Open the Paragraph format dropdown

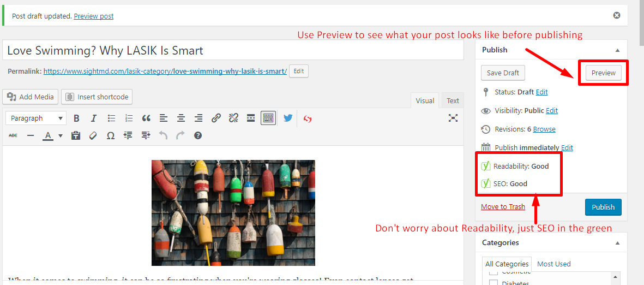point(36,118)
